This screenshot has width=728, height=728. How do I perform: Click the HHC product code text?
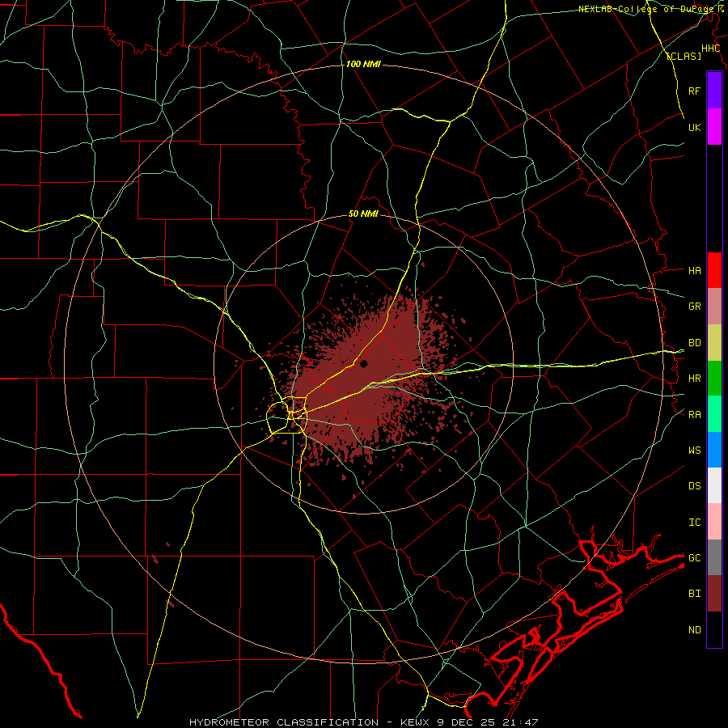[x=711, y=49]
